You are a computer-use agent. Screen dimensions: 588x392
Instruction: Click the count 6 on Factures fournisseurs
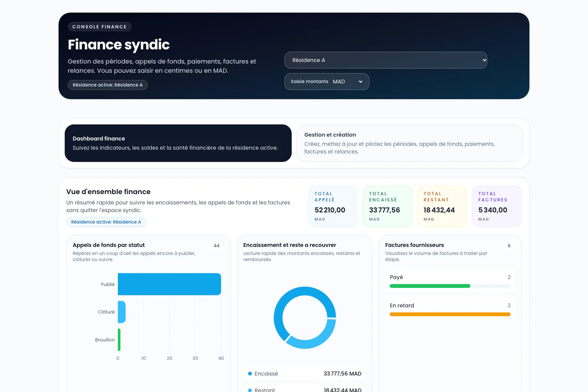click(509, 246)
